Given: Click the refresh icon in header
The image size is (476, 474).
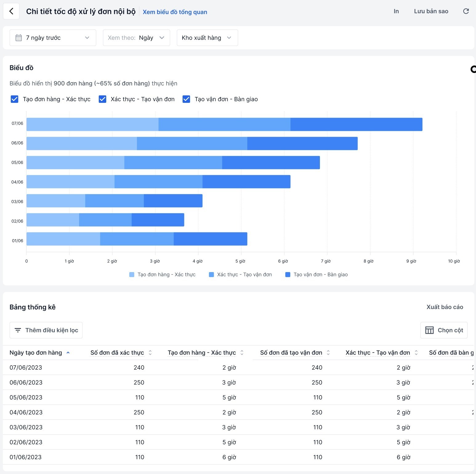Looking at the screenshot, I should (x=466, y=11).
